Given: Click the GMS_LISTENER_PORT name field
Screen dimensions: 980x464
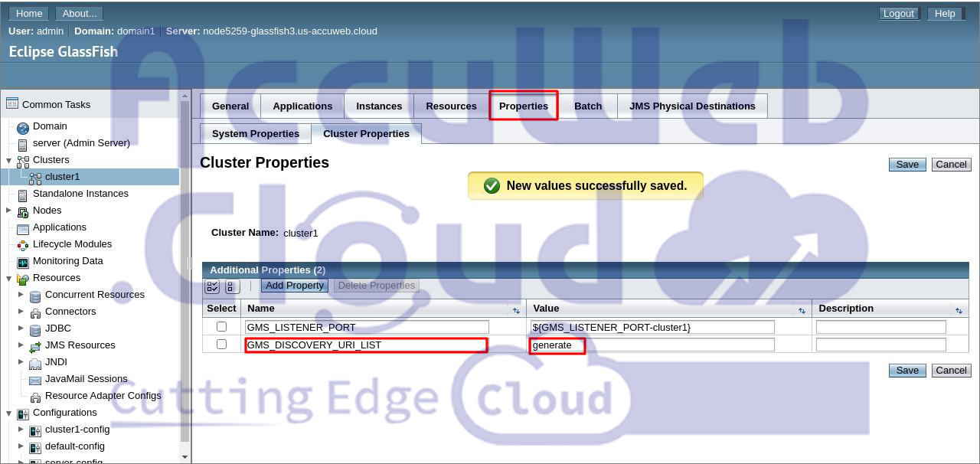Looking at the screenshot, I should pos(367,327).
